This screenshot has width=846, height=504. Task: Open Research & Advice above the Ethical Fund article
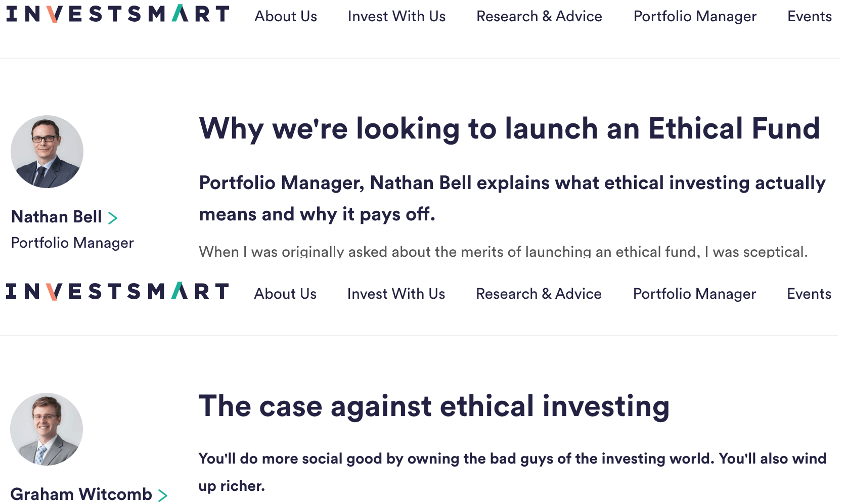[539, 16]
